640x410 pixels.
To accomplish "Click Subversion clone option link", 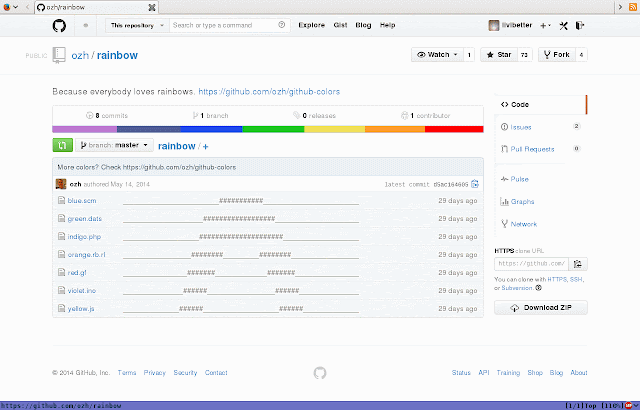I will pyautogui.click(x=517, y=288).
